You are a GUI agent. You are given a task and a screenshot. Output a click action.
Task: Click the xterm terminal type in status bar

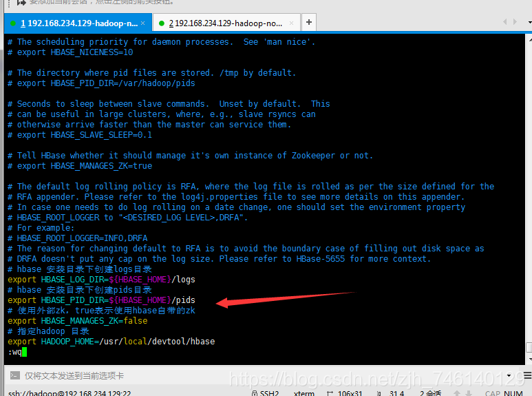click(x=304, y=393)
